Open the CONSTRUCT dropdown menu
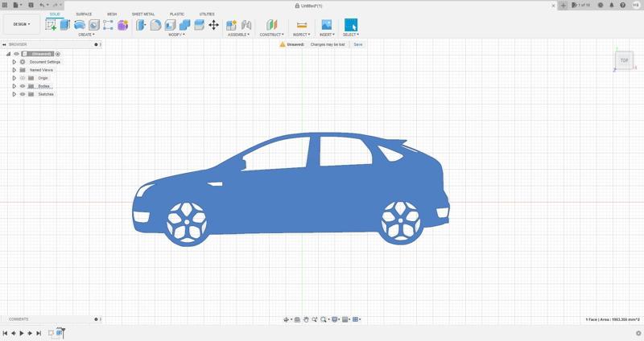 tap(271, 35)
